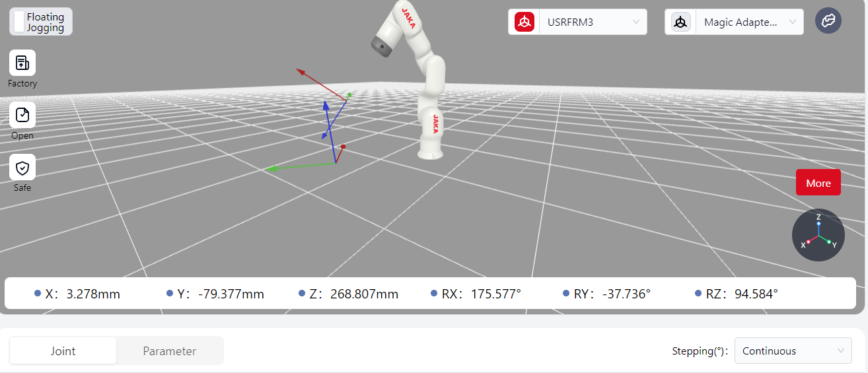Switch to the Parameter tab

pyautogui.click(x=170, y=351)
